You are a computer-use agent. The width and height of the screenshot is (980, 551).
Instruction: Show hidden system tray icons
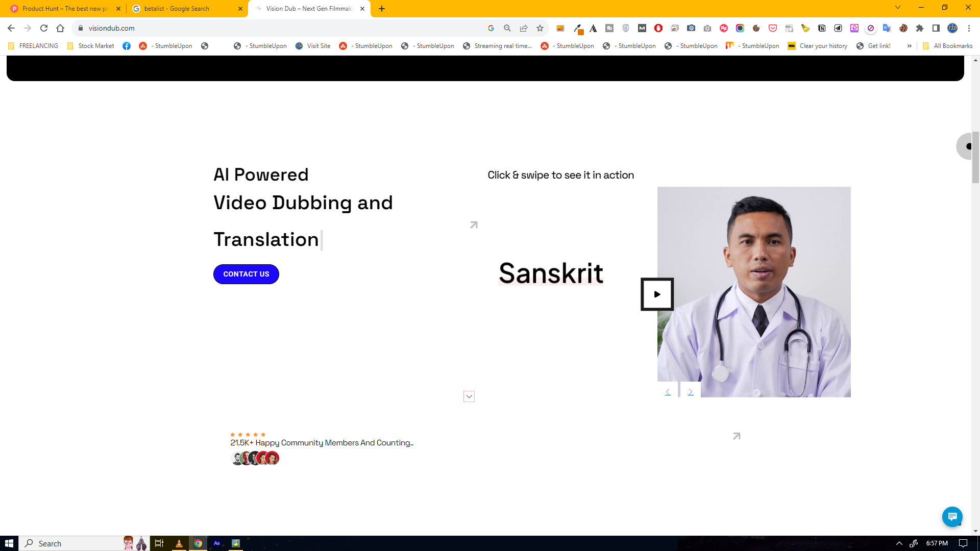899,543
